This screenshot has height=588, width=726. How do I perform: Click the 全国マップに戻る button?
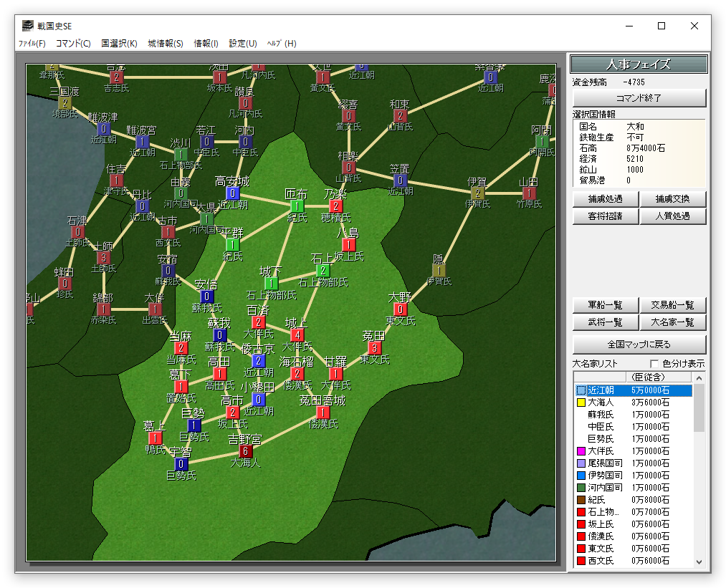[639, 344]
